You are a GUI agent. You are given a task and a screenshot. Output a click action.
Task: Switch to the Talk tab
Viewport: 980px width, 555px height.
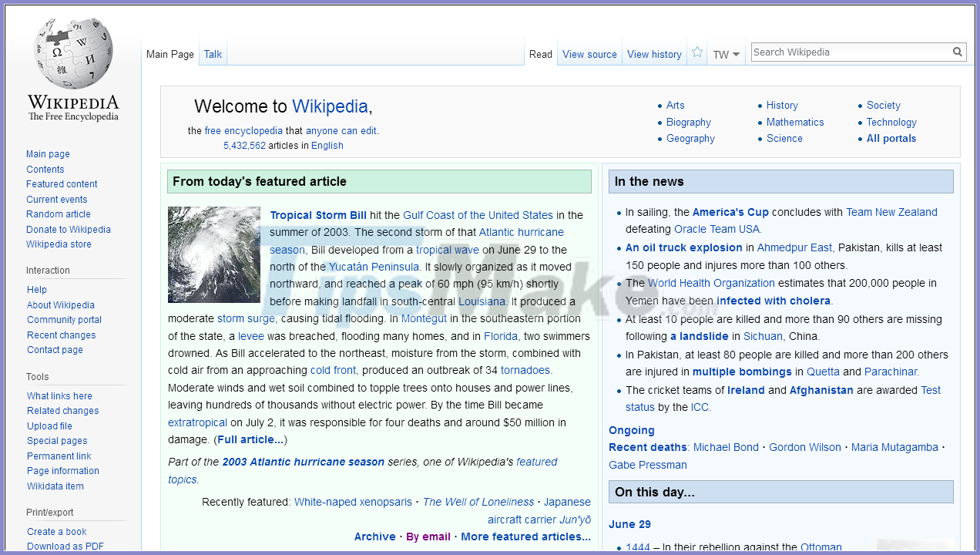(213, 54)
